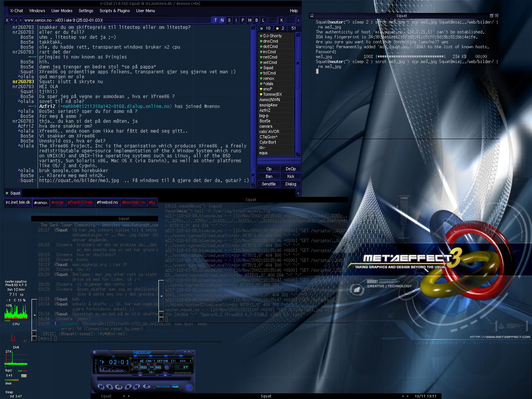The image size is (532, 399).
Task: Pause playback in the media player
Action: (119, 387)
